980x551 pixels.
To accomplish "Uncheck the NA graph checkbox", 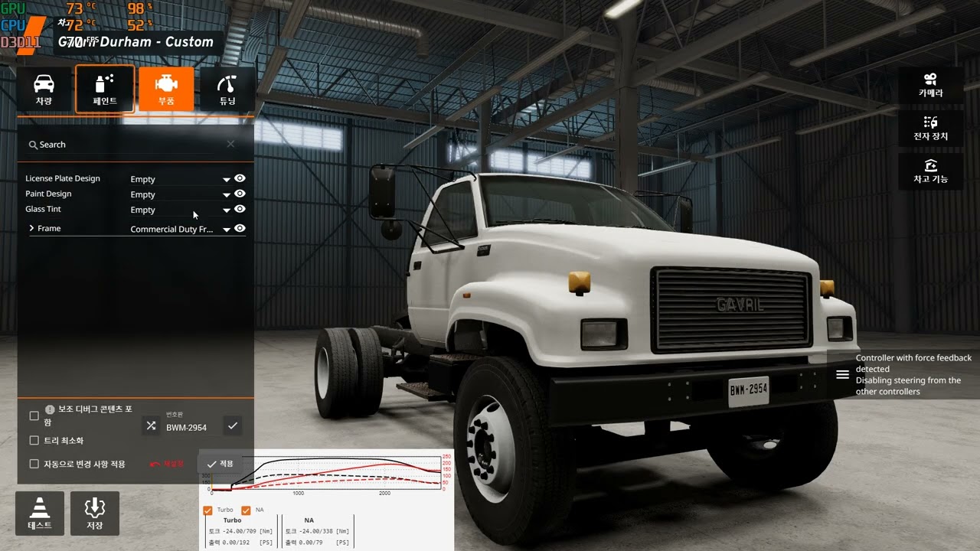I will 246,510.
